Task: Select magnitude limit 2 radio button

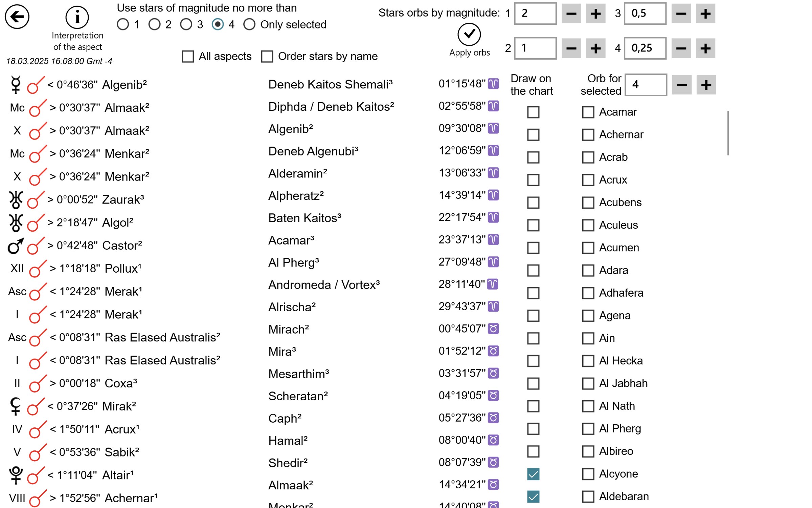Action: pyautogui.click(x=155, y=24)
